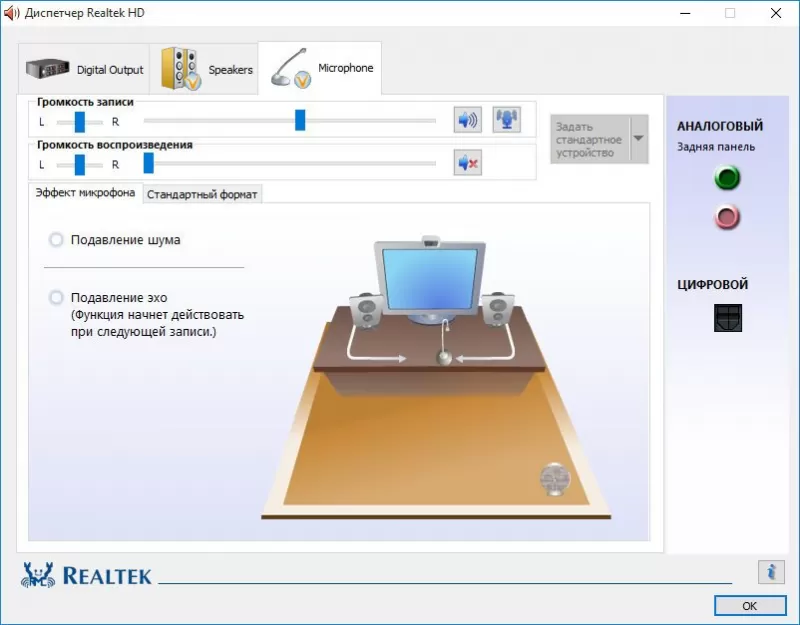The width and height of the screenshot is (800, 625).
Task: Switch to the Digital Output tab
Action: (84, 69)
